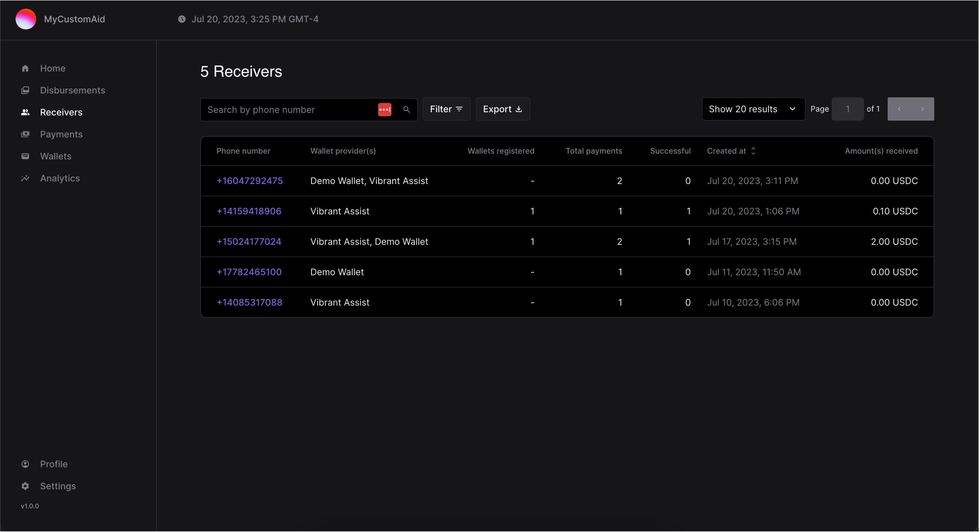The image size is (980, 532).
Task: Click the Home house icon in the sidebar
Action: (25, 68)
